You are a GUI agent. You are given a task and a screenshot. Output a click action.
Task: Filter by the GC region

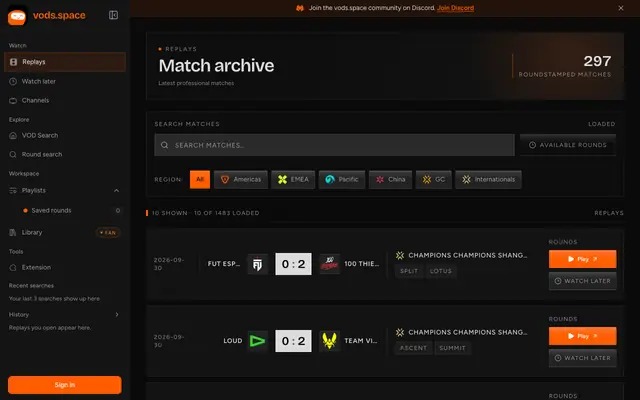(433, 180)
